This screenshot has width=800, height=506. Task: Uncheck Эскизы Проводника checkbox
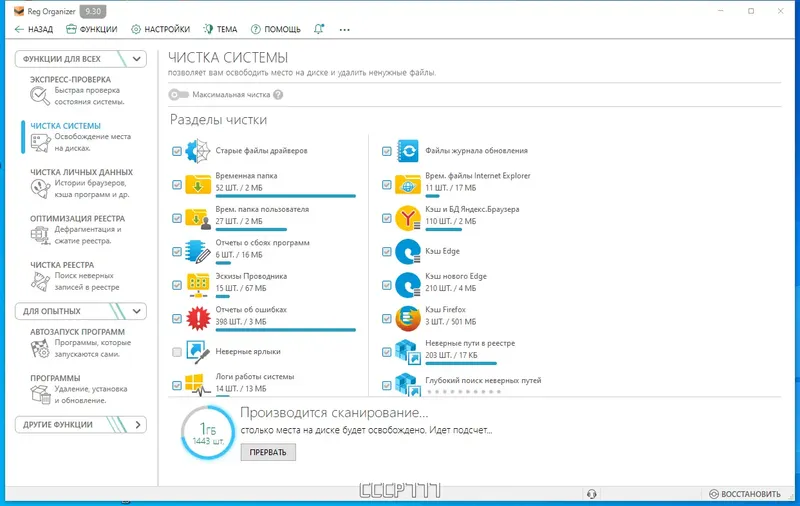(x=177, y=285)
